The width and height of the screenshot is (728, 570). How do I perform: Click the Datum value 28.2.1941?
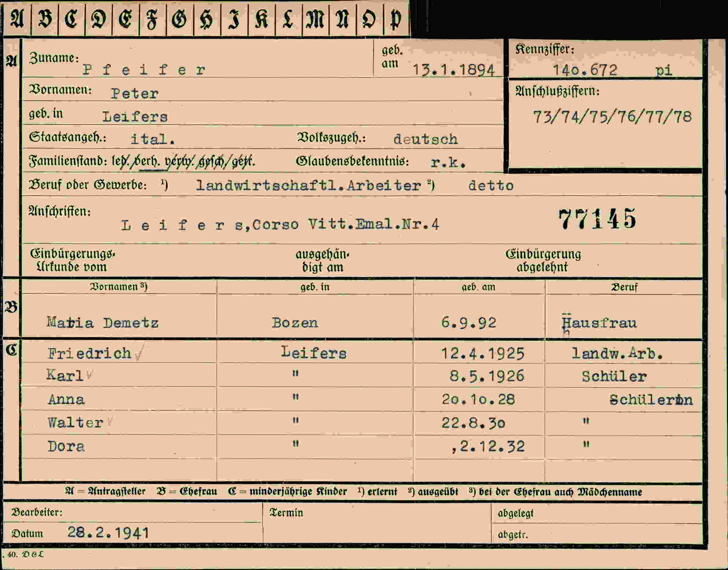(x=108, y=533)
